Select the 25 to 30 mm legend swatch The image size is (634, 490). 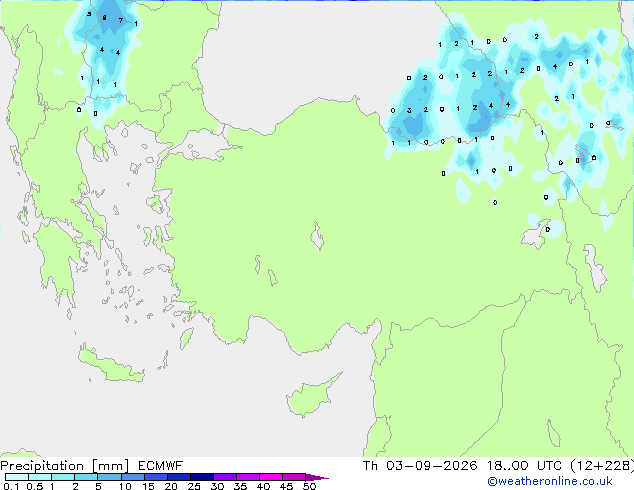(x=201, y=477)
